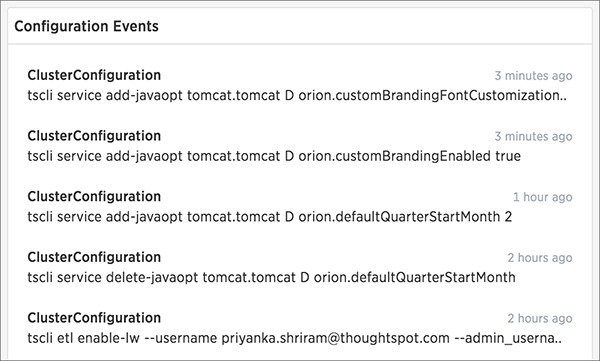The width and height of the screenshot is (600, 361).
Task: Expand truncated ellipsis after --admin_userna text
Action: click(x=558, y=341)
